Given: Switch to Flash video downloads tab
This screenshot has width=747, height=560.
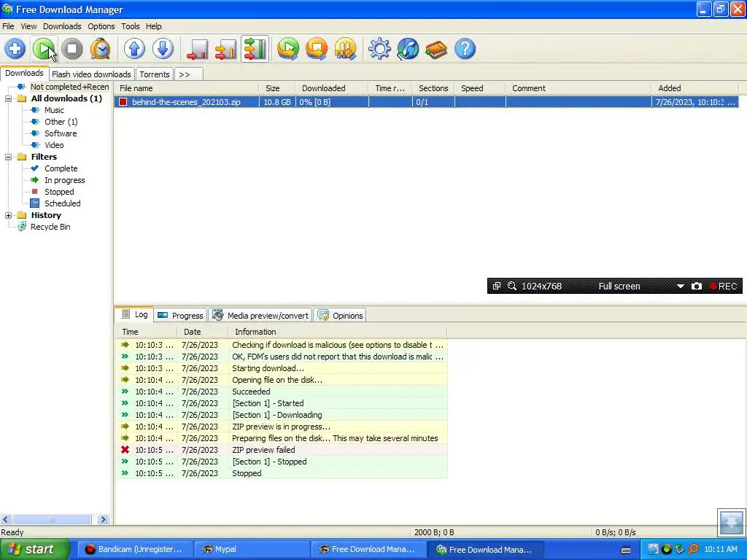Looking at the screenshot, I should (x=91, y=74).
